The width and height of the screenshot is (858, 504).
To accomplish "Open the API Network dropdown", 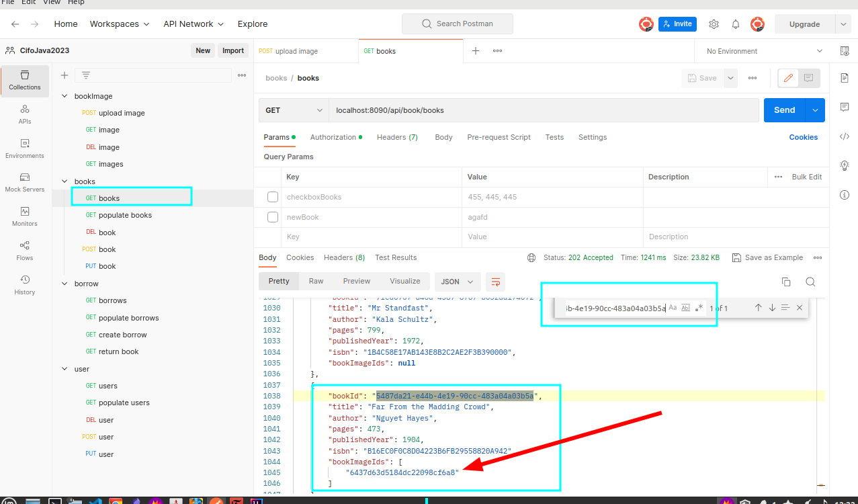I will [194, 24].
